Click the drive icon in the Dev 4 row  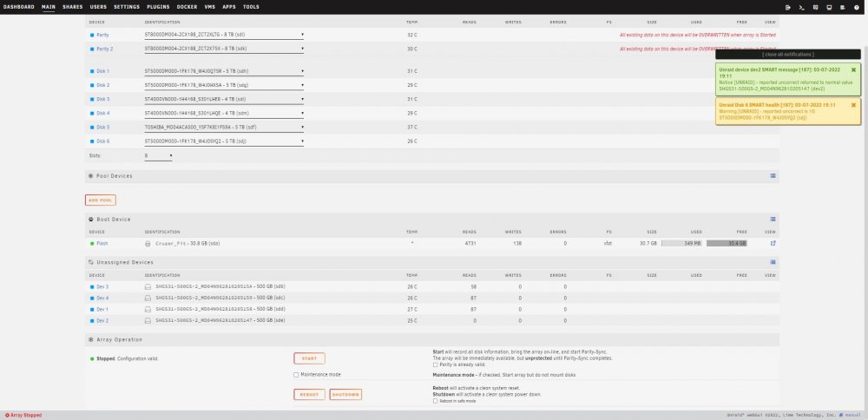click(x=148, y=298)
